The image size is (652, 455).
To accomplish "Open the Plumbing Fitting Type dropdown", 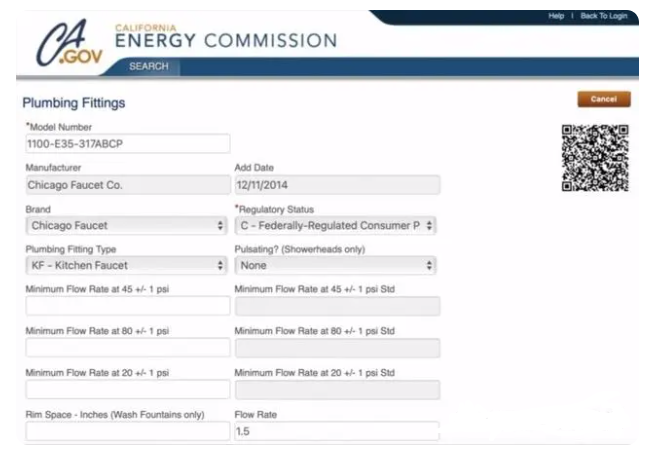I will point(126,265).
